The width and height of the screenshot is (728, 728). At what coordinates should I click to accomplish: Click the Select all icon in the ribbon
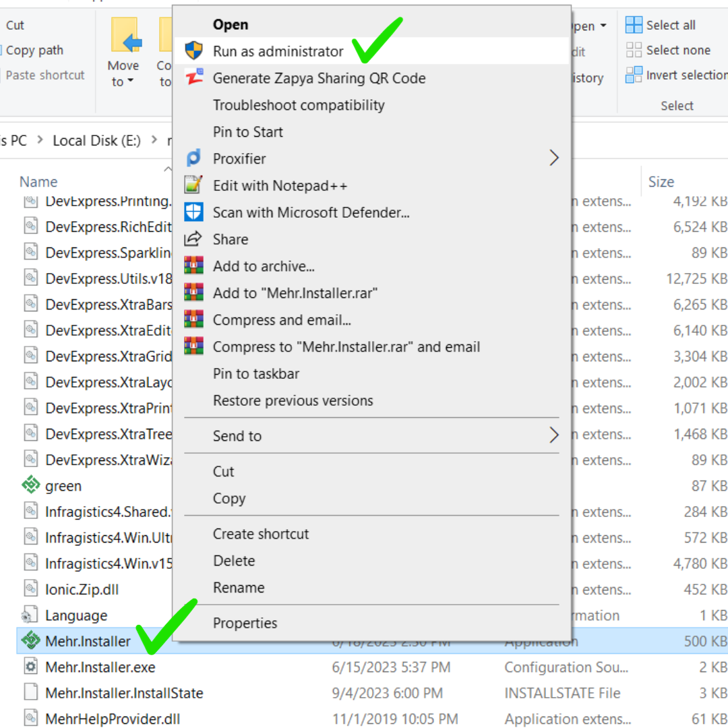634,25
